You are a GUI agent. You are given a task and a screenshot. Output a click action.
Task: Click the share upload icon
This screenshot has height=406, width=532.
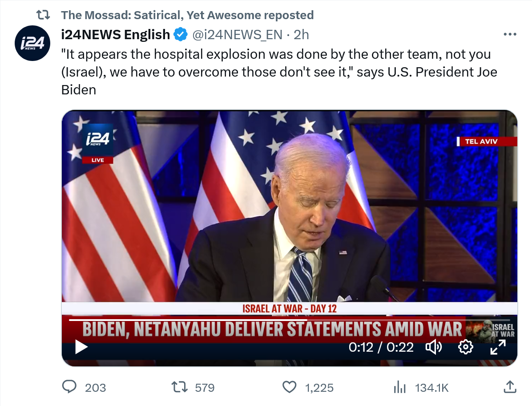pos(510,387)
